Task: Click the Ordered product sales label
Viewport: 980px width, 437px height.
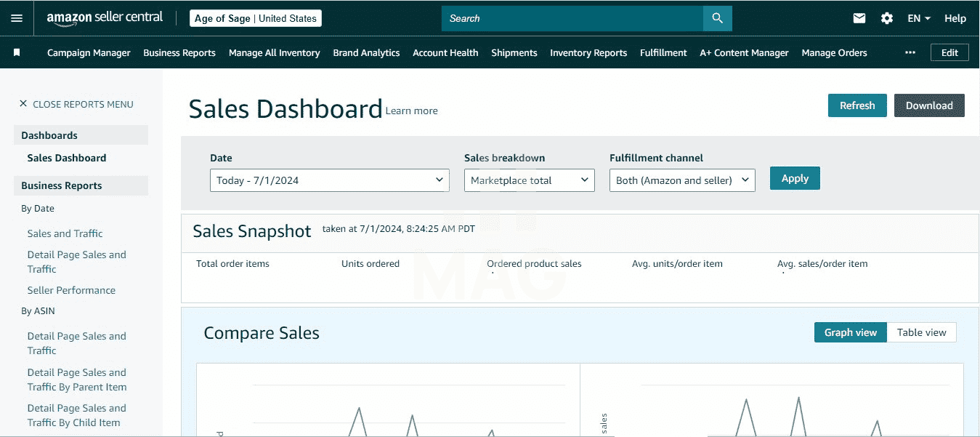Action: (x=534, y=263)
